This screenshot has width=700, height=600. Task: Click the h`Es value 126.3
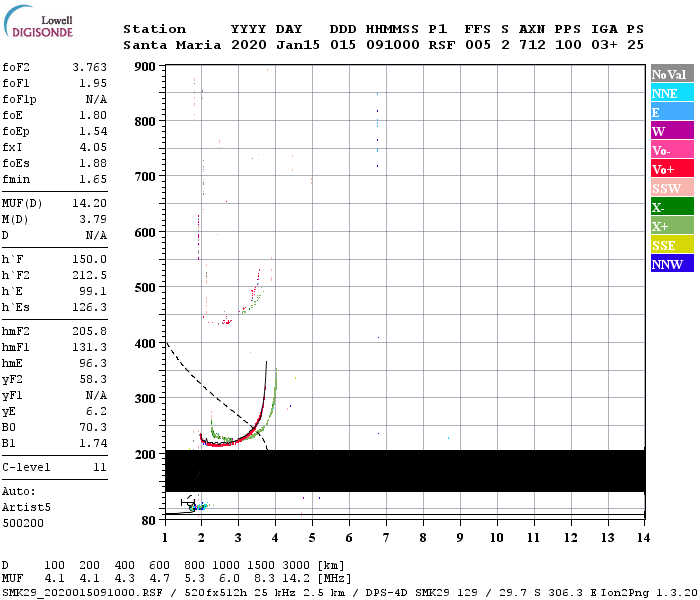(x=90, y=308)
